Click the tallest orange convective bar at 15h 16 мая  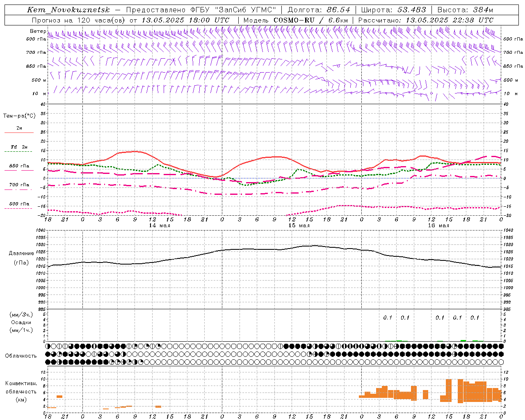click(449, 390)
